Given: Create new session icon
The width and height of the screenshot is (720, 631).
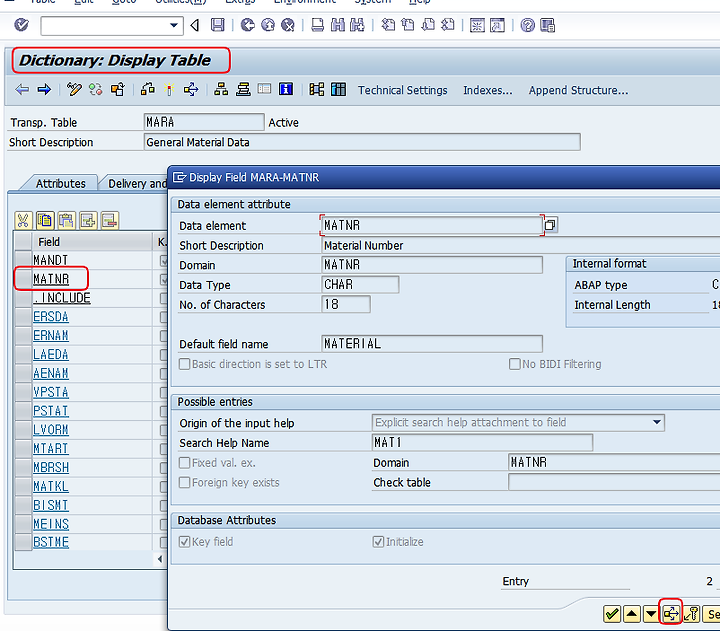Looking at the screenshot, I should [477, 25].
